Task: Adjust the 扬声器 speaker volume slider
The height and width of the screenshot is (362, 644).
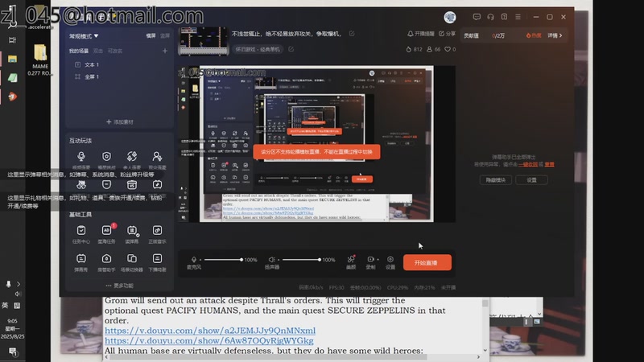Action: coord(300,260)
